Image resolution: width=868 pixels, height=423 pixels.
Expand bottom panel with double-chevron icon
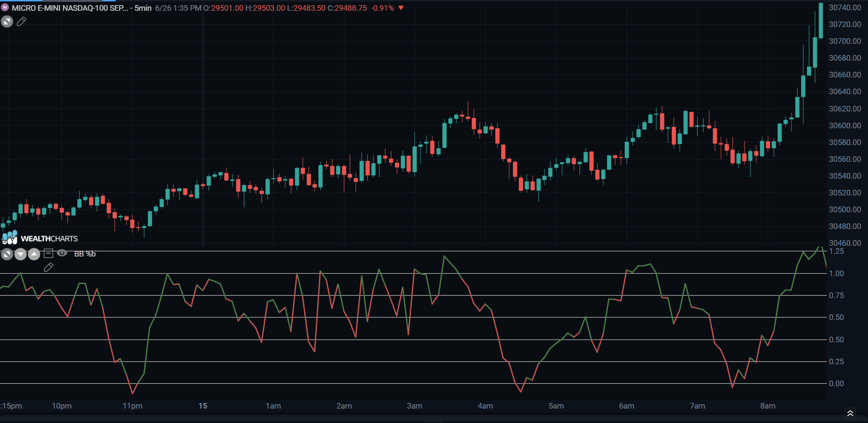(x=850, y=413)
